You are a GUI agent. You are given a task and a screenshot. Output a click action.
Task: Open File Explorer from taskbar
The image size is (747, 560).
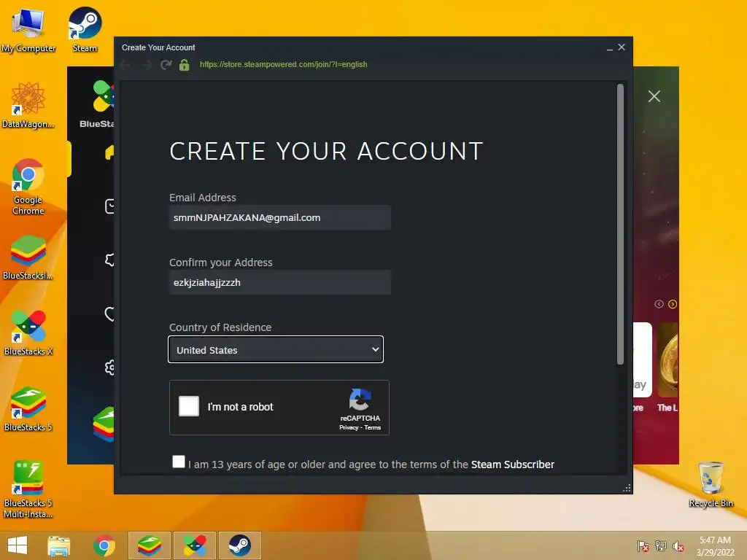59,545
